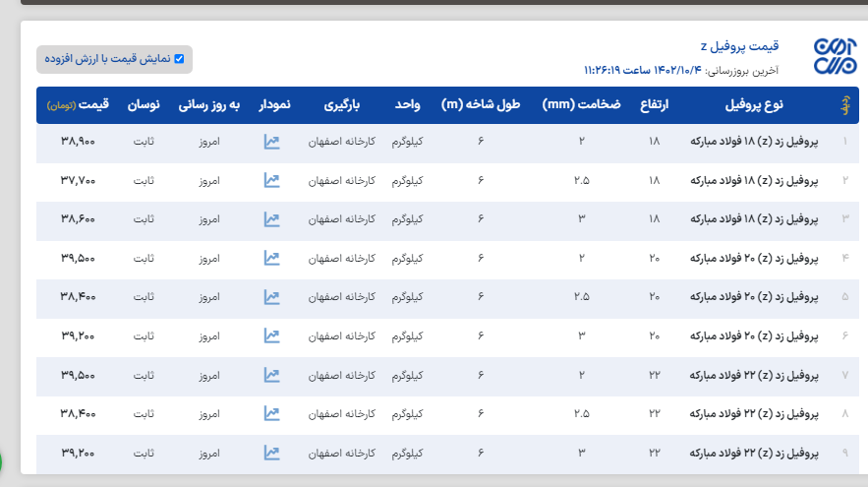The height and width of the screenshot is (487, 868).
Task: Click the 'نوع پروفیل' column header
Action: tap(753, 105)
